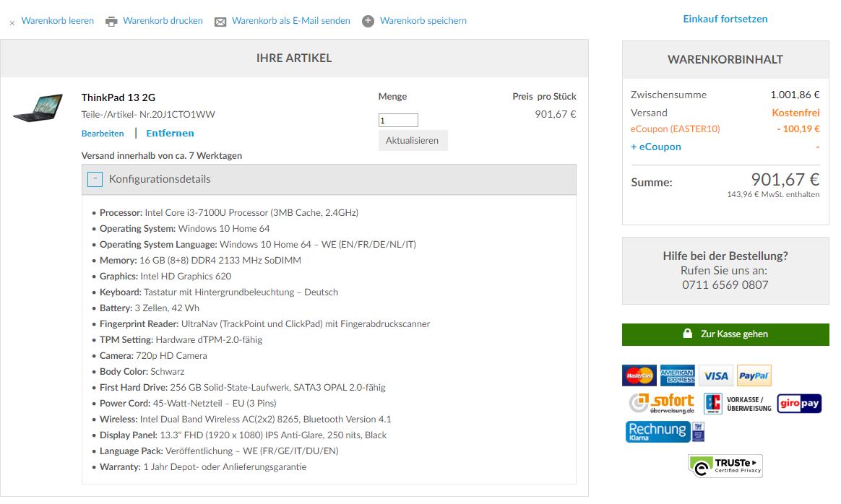This screenshot has width=841, height=504.
Task: Click the TPM Setting Hardware dTPM line
Action: pos(181,339)
